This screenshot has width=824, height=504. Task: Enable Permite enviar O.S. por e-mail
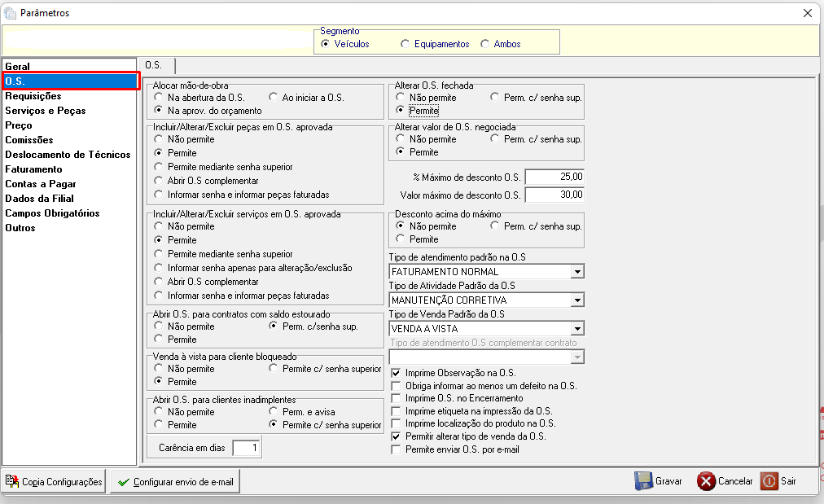[x=396, y=449]
